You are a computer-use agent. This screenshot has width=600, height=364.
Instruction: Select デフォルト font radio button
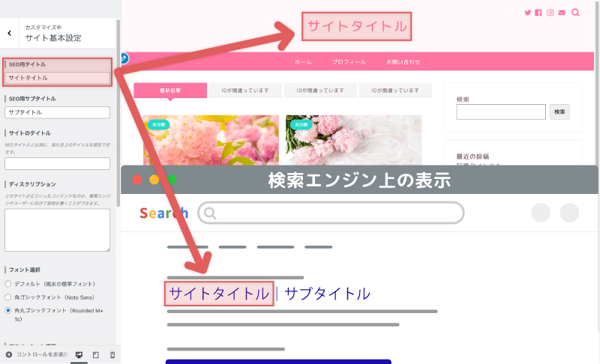8,284
